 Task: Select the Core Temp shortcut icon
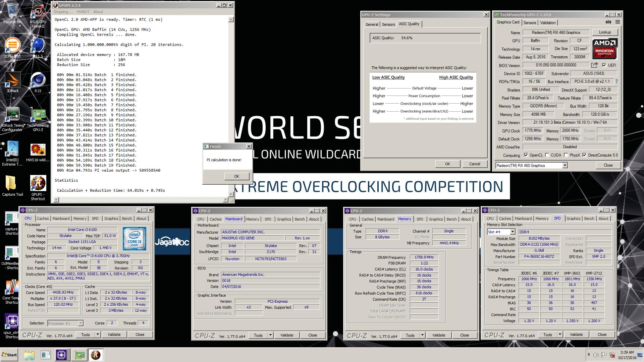pyautogui.click(x=11, y=292)
